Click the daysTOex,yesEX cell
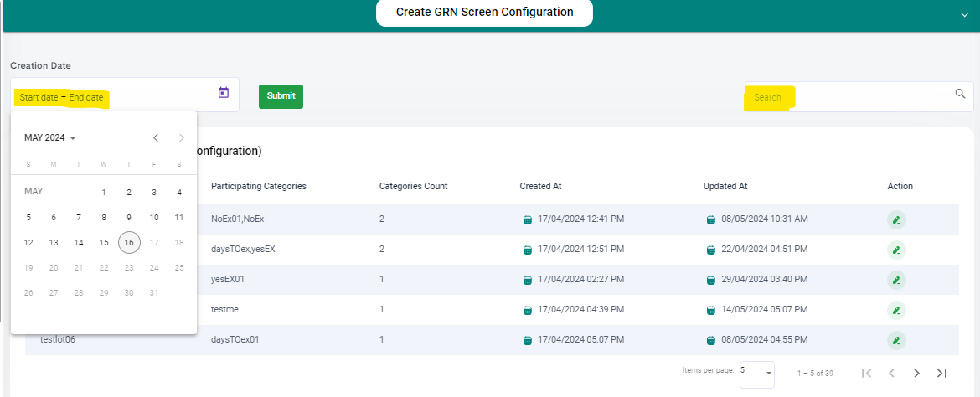The width and height of the screenshot is (980, 397). [x=243, y=249]
